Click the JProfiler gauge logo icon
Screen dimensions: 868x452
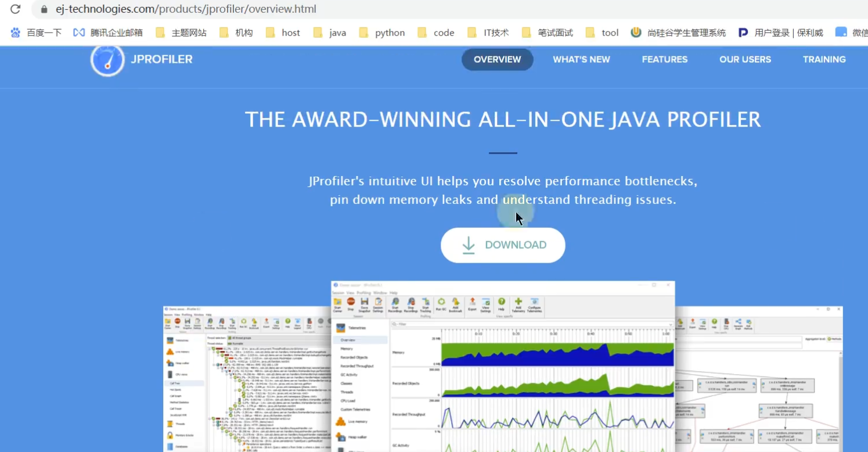tap(107, 59)
